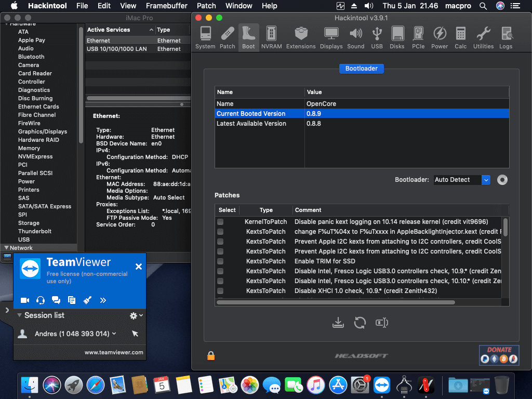532x399 pixels.
Task: Open TeamViewer session settings gear dropdown
Action: 136,315
